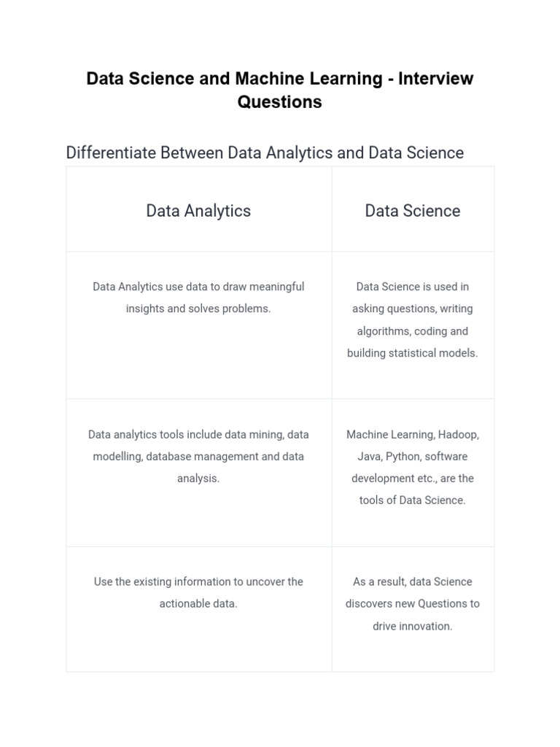Click the 'Data Analytics' column header

point(198,211)
